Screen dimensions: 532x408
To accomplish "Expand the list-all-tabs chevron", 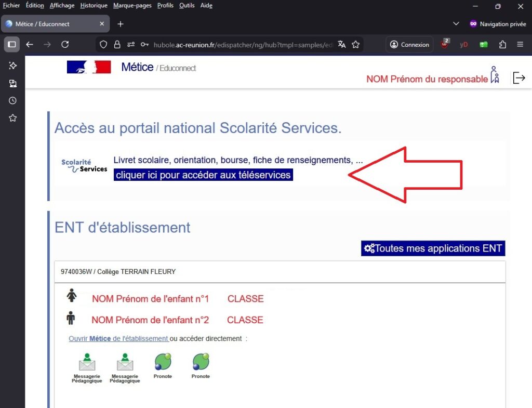I will (x=456, y=24).
